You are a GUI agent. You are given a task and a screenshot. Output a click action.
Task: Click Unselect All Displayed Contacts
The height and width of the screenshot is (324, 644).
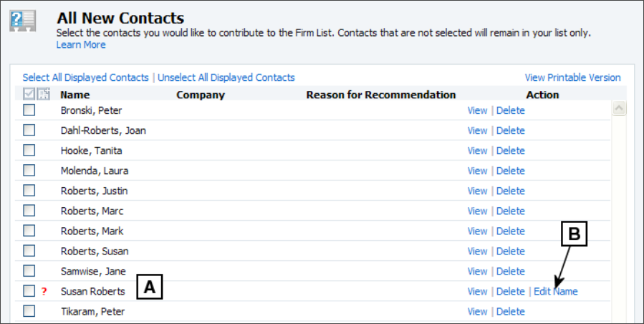pos(226,77)
